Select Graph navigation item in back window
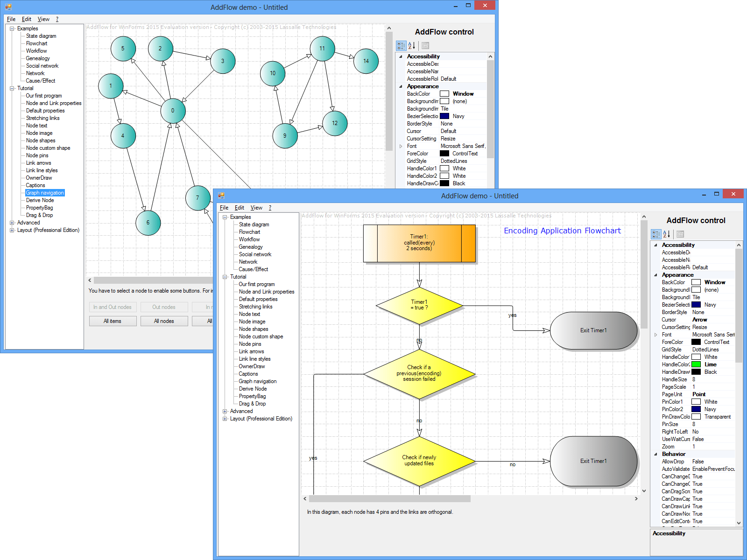Image resolution: width=747 pixels, height=560 pixels. 45,193
